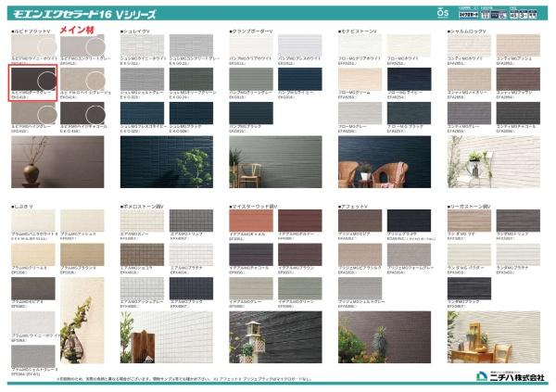Screen dimensions: 556x392
Task: Select the バンプMGクリアホワイト swatch
Action: pyautogui.click(x=251, y=45)
